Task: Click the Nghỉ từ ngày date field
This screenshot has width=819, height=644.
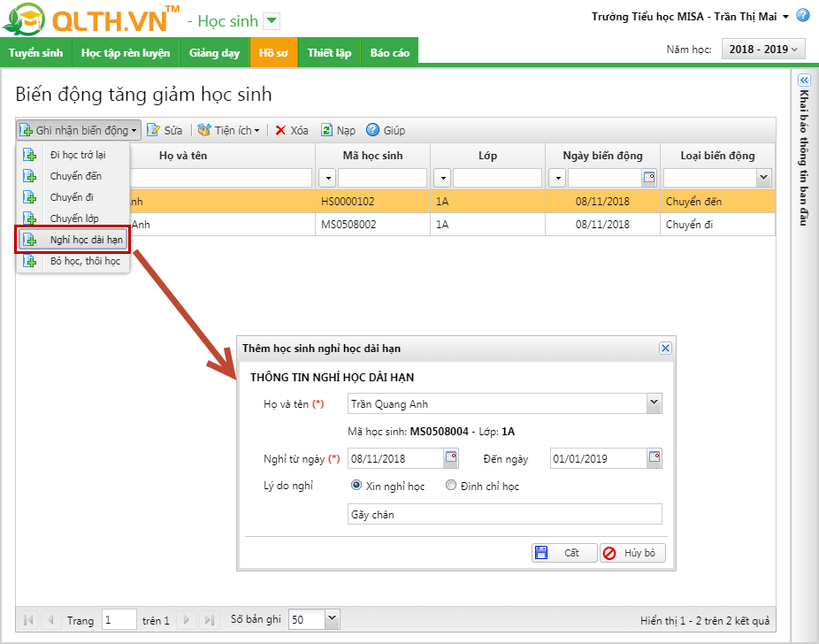Action: tap(396, 458)
